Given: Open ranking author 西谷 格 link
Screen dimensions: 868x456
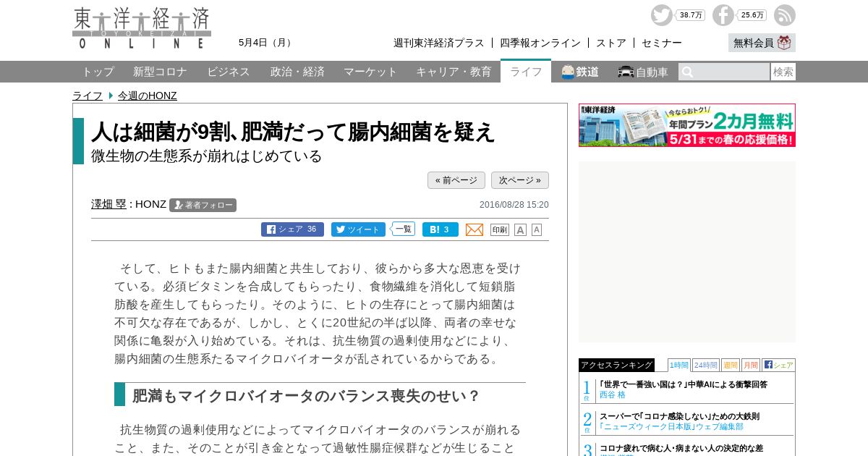Looking at the screenshot, I should pos(613,395).
